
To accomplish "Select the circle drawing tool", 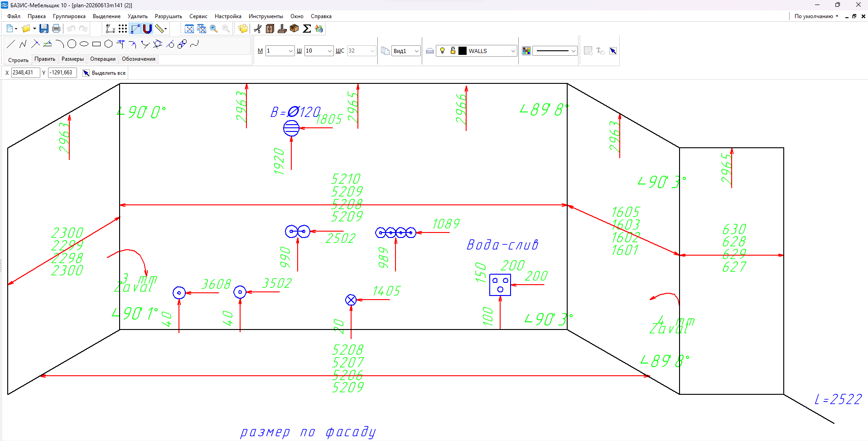I will pos(72,44).
